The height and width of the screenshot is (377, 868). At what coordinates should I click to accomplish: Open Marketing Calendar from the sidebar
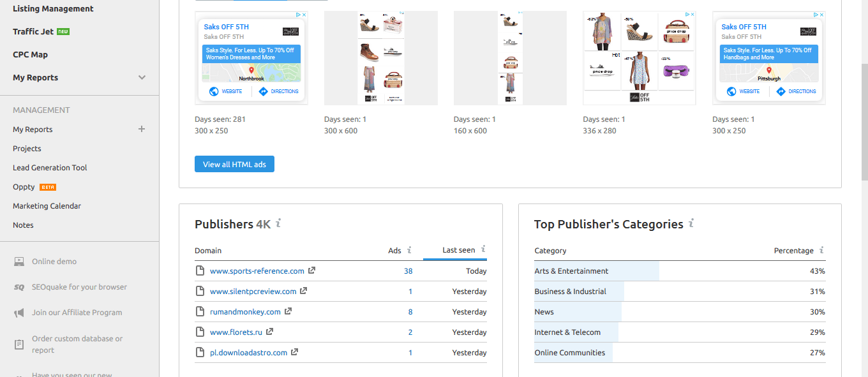click(47, 205)
